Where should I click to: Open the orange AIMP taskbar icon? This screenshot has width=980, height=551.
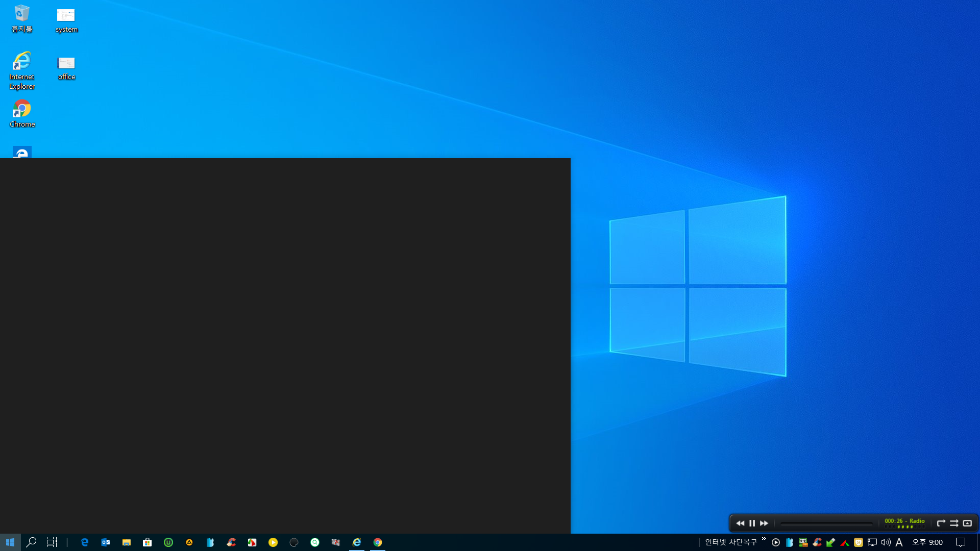click(x=189, y=542)
